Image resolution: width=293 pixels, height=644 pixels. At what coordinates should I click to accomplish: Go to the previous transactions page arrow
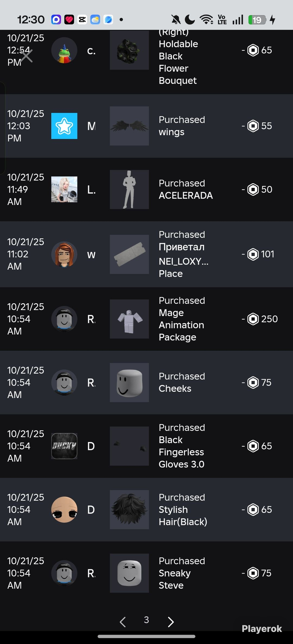tap(123, 621)
